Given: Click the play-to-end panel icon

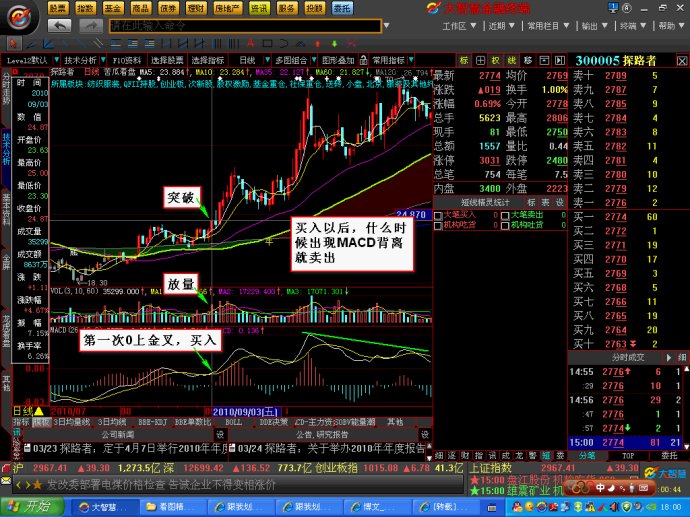Looking at the screenshot, I should [x=559, y=60].
